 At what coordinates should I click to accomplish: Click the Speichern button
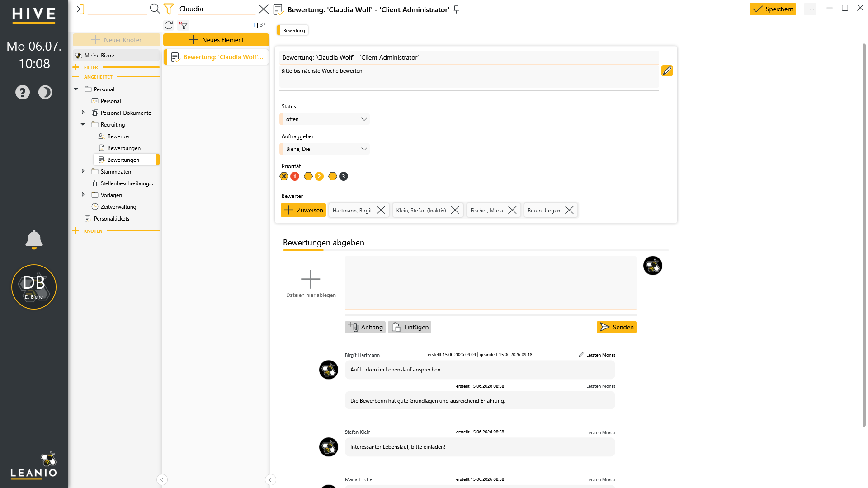773,9
